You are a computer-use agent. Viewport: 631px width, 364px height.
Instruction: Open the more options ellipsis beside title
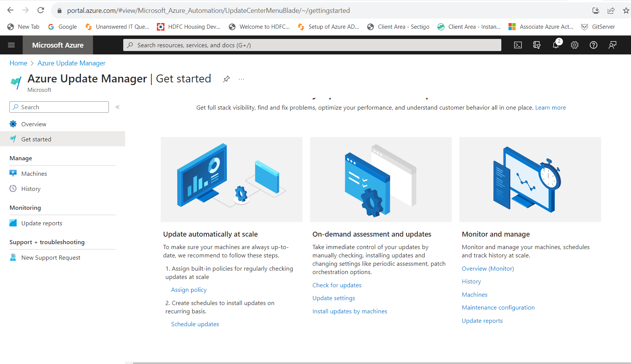(241, 79)
